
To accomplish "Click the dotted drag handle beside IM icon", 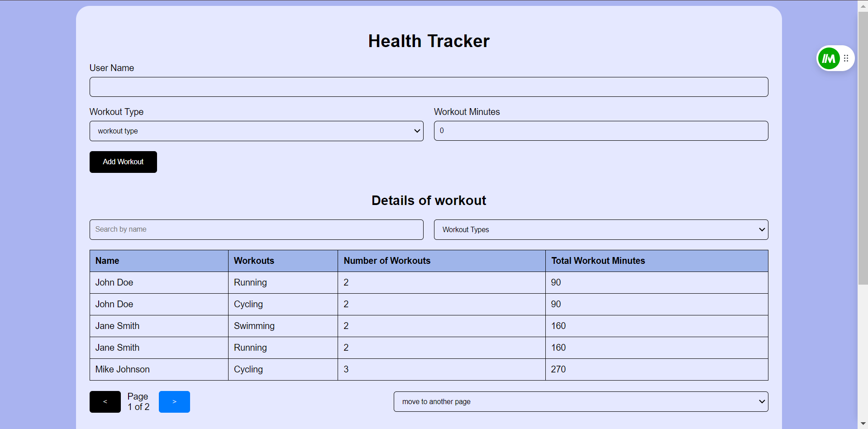I will point(846,58).
